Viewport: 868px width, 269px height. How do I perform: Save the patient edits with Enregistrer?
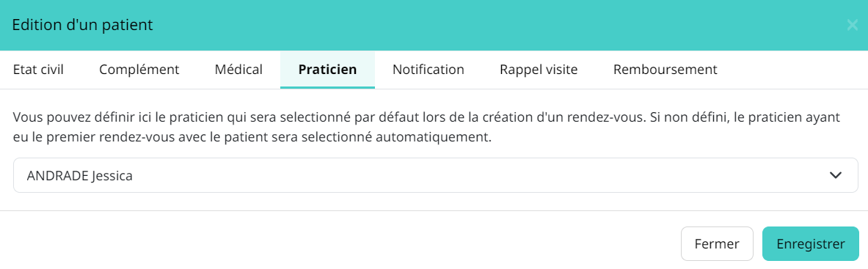[811, 243]
